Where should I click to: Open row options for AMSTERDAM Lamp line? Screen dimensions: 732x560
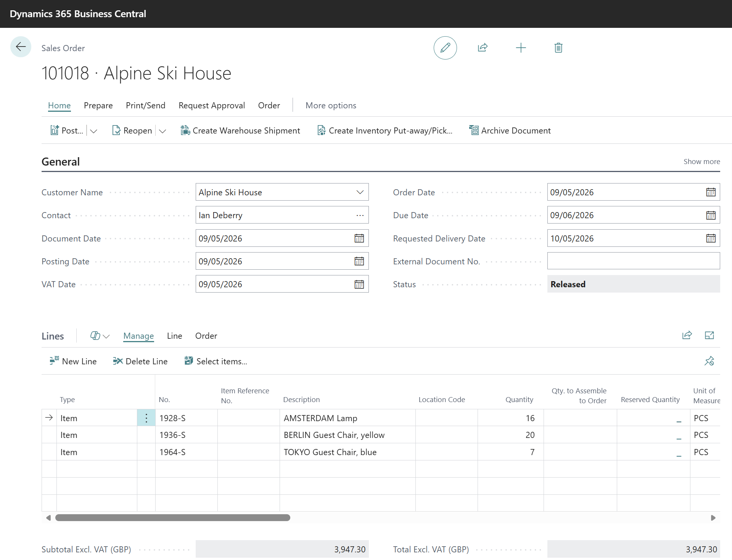point(146,418)
